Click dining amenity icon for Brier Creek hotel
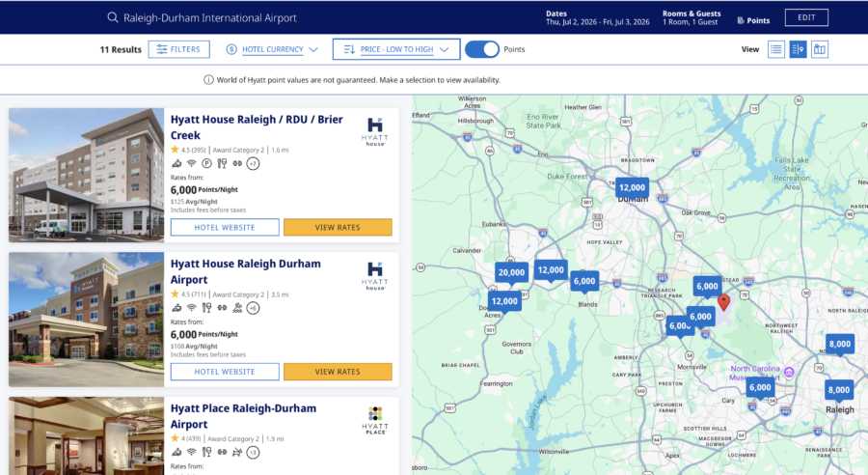Image resolution: width=868 pixels, height=475 pixels. (222, 163)
